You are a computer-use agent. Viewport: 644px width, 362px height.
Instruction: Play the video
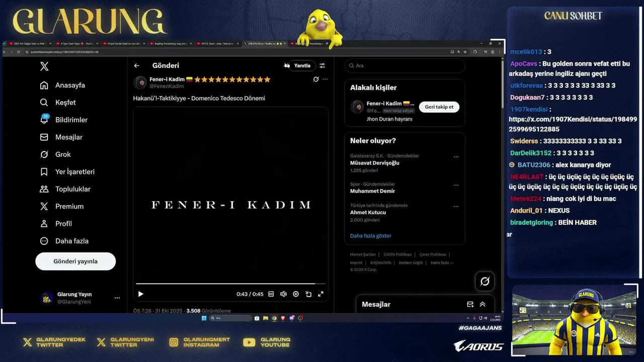pyautogui.click(x=140, y=294)
